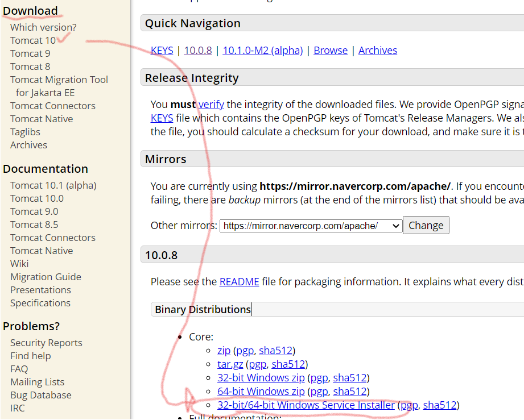Open the Specifications link
Viewport: 524px width, 420px height.
point(40,303)
